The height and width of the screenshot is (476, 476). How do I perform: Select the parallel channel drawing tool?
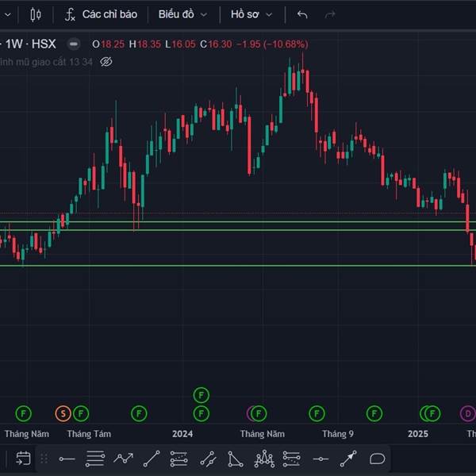(208, 459)
